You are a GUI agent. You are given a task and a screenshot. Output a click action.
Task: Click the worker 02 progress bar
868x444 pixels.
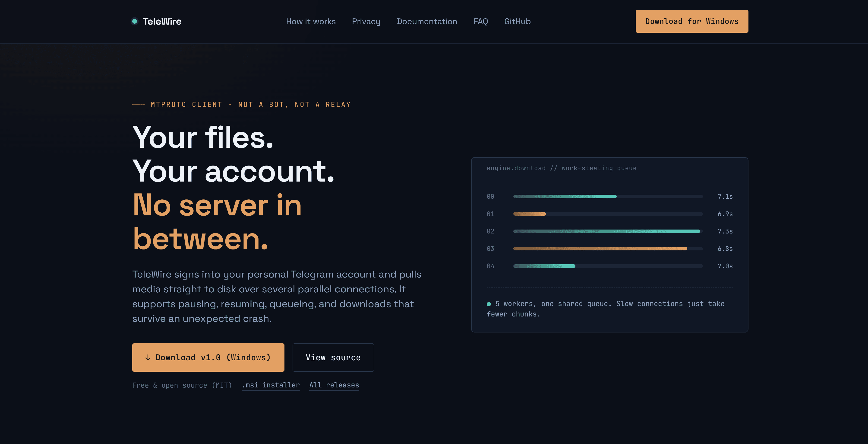tap(608, 231)
